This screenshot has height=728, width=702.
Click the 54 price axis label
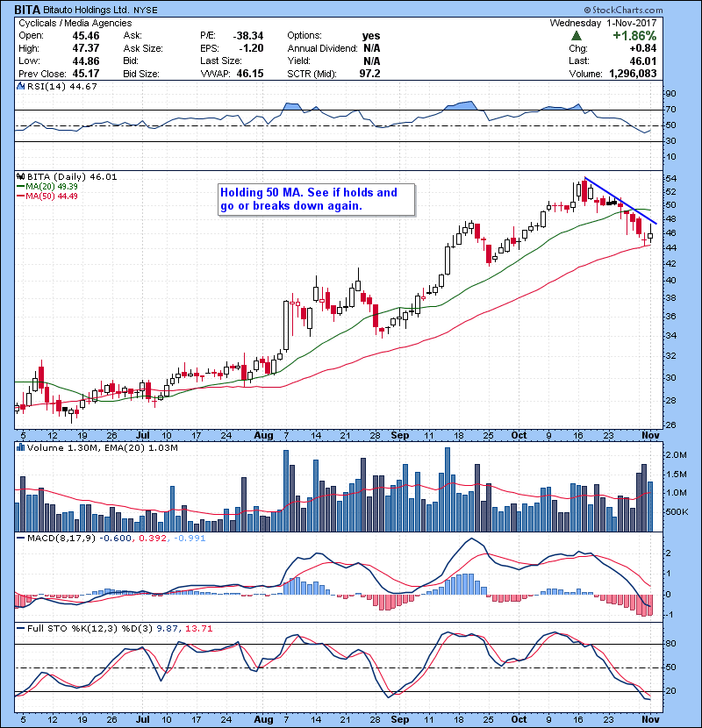670,178
